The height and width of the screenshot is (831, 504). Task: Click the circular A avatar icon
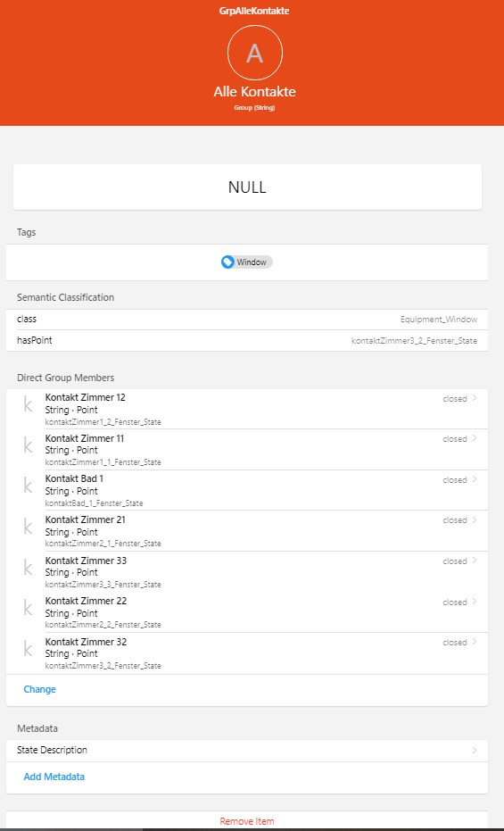point(254,53)
